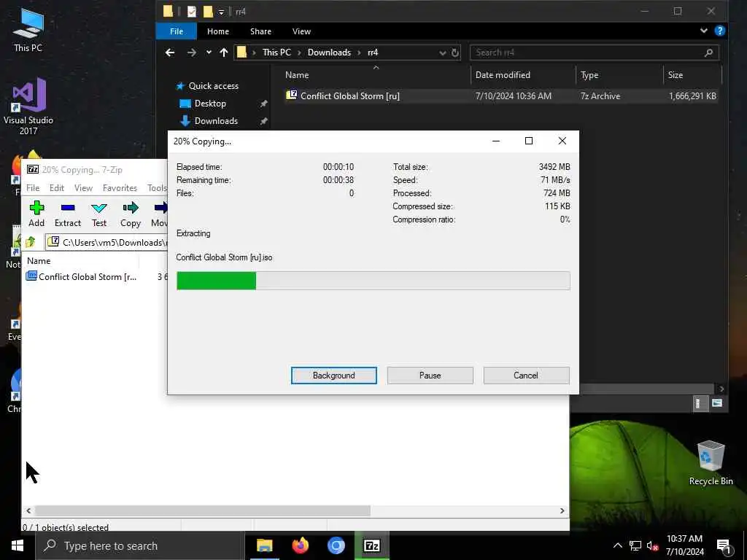Sort Explorer by Date modified column
Screen dimensions: 747x560
(524, 75)
